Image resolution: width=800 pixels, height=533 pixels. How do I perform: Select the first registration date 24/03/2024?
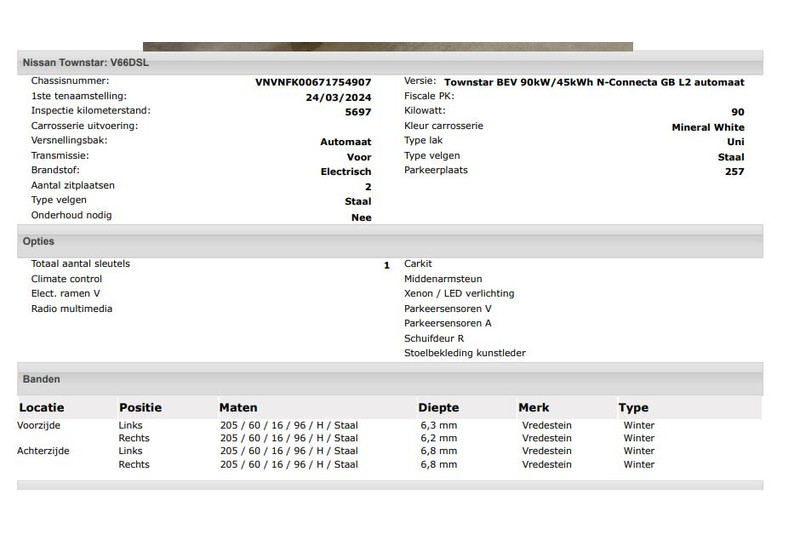pos(338,98)
